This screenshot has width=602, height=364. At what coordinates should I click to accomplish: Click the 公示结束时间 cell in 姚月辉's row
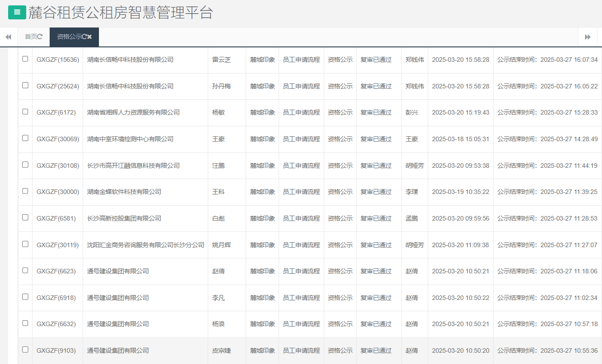click(547, 244)
